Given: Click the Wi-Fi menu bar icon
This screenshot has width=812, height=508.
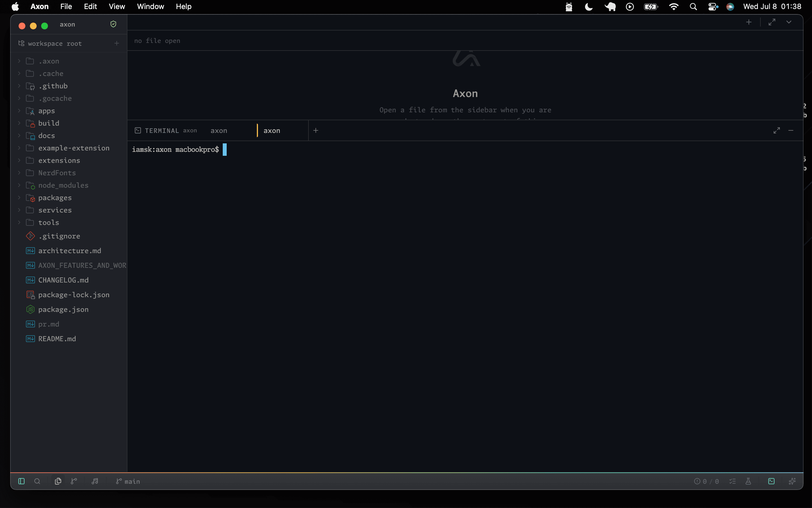Looking at the screenshot, I should point(673,7).
